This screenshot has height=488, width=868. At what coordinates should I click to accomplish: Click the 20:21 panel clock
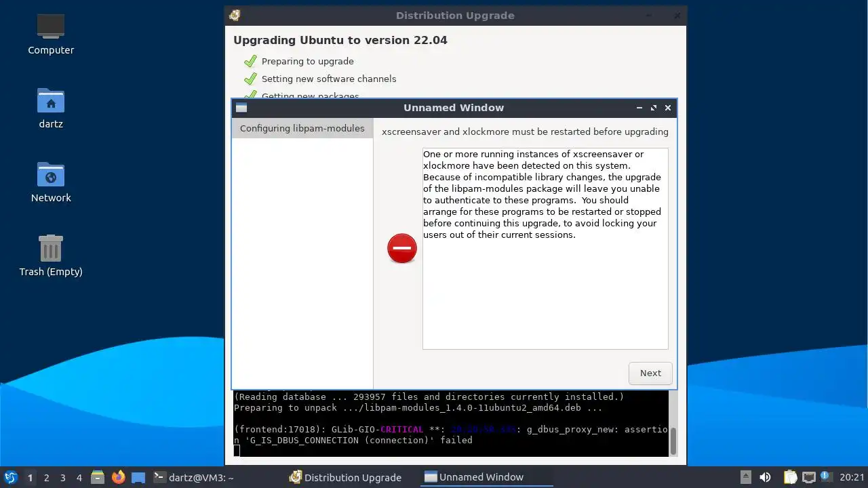[x=852, y=477]
